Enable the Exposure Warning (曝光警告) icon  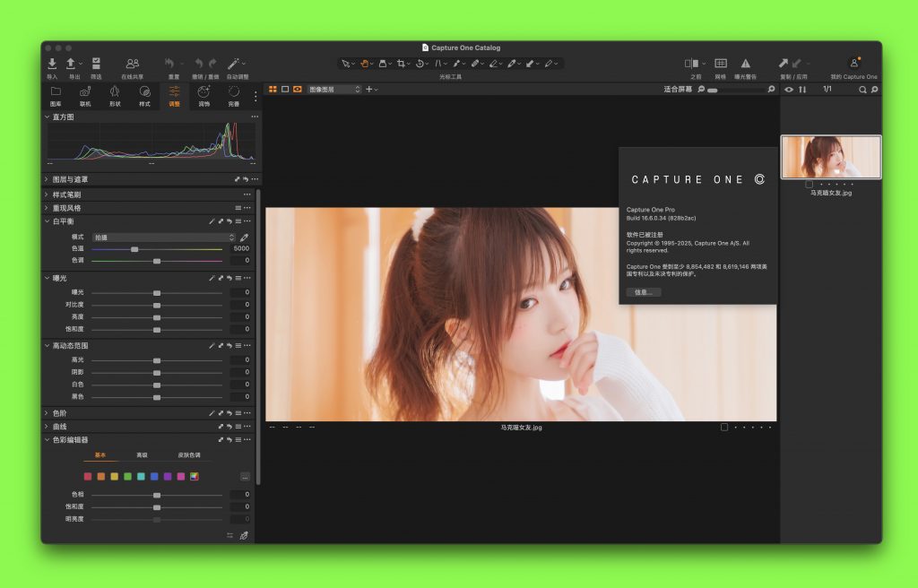[744, 63]
